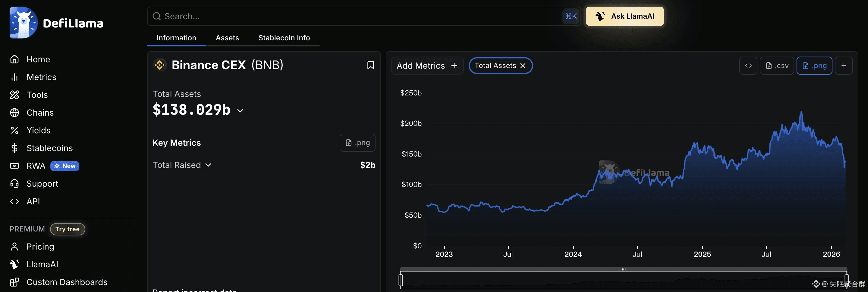Click the chart range mini-map track
Image resolution: width=868 pixels, height=292 pixels.
pos(624,280)
